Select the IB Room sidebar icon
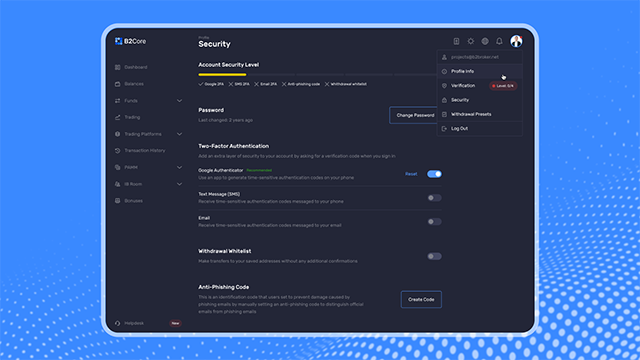Screen dimensions: 640x360 (x=118, y=184)
